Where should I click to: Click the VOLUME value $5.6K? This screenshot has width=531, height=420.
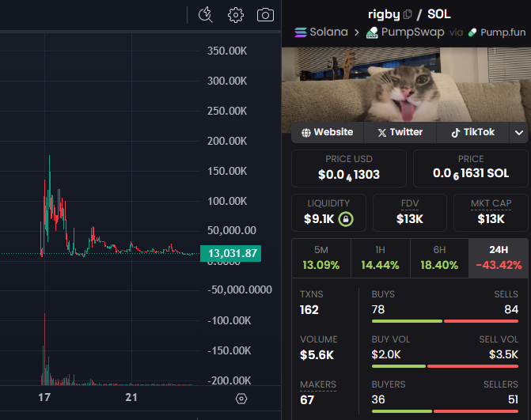click(317, 354)
